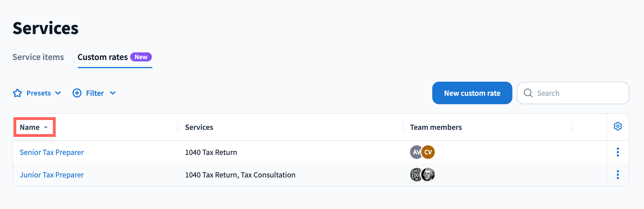Image resolution: width=644 pixels, height=209 pixels.
Task: Open Senior Tax Preparer row options menu
Action: point(618,152)
